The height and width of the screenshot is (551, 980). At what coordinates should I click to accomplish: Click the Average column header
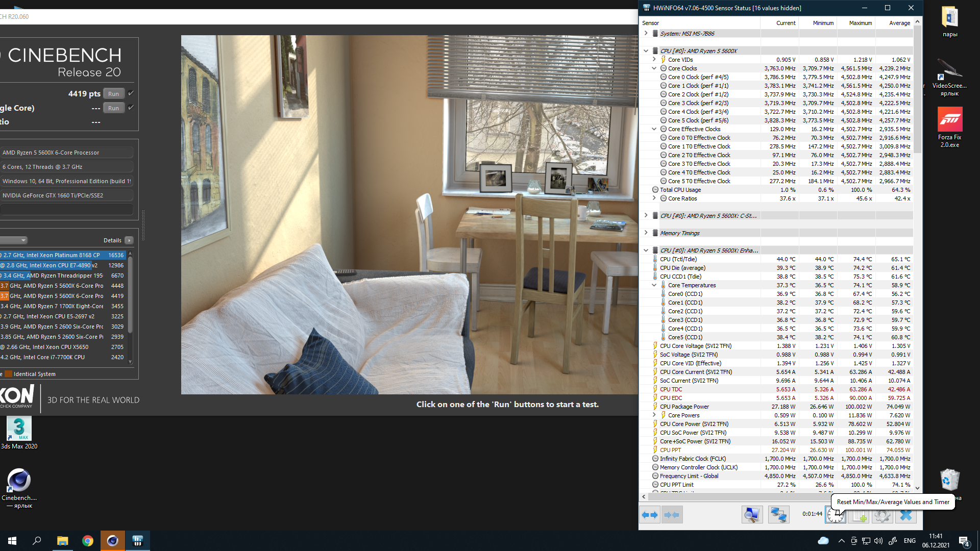click(x=899, y=23)
